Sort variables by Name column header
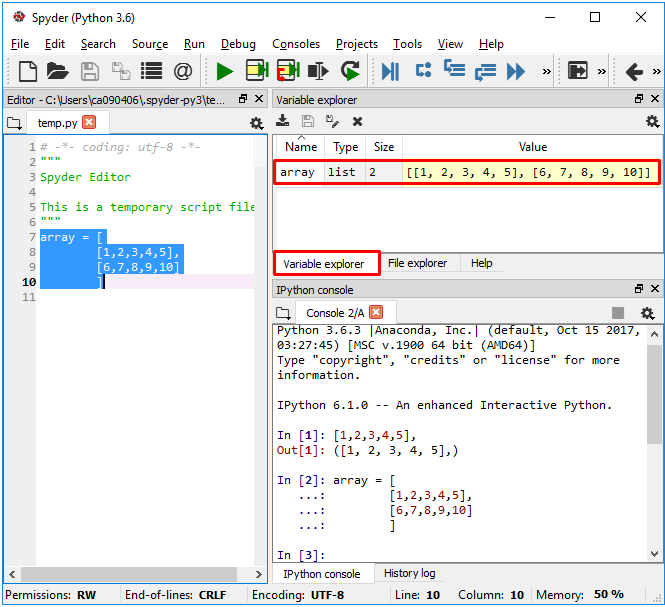 301,147
